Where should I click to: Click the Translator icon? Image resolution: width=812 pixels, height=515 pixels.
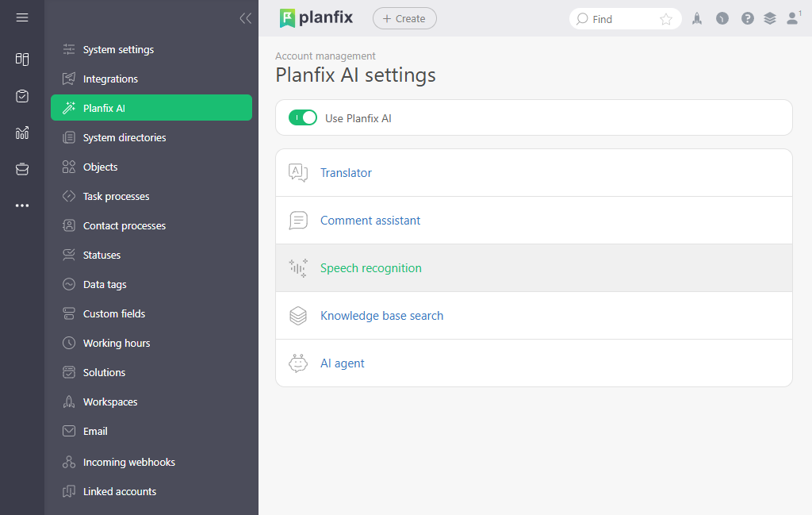coord(298,172)
